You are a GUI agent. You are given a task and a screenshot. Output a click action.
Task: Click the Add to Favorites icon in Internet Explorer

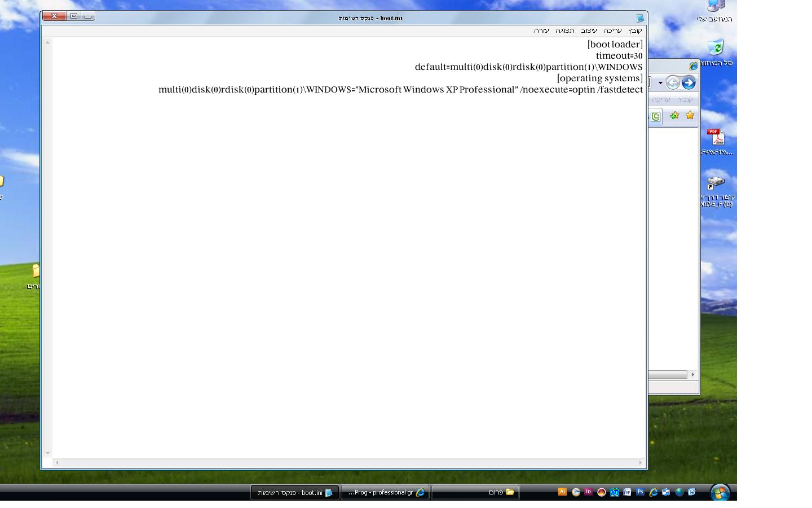tap(674, 116)
